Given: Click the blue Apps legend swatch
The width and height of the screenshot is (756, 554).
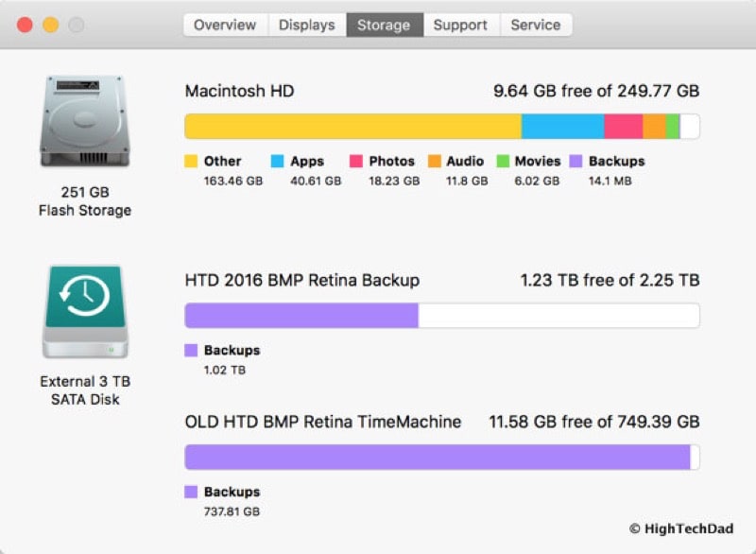Looking at the screenshot, I should click(x=278, y=162).
